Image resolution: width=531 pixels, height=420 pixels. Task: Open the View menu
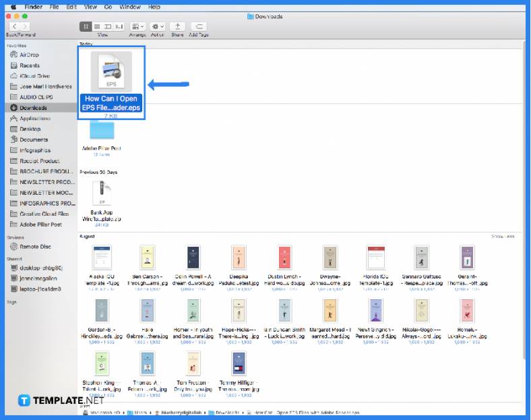click(x=90, y=7)
